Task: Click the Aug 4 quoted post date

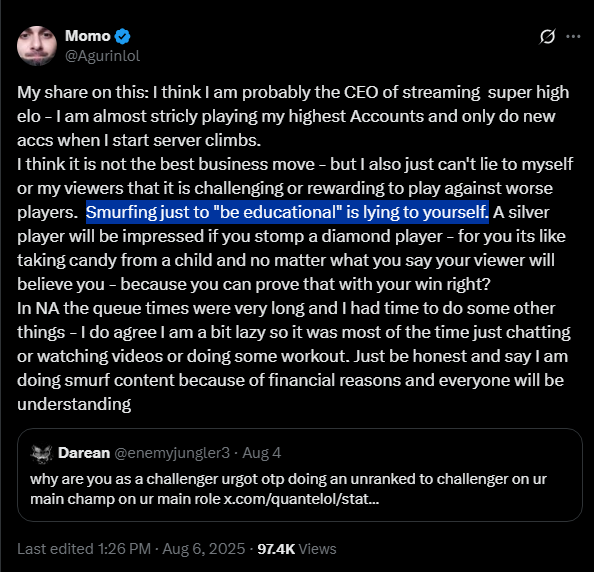Action: (x=262, y=453)
